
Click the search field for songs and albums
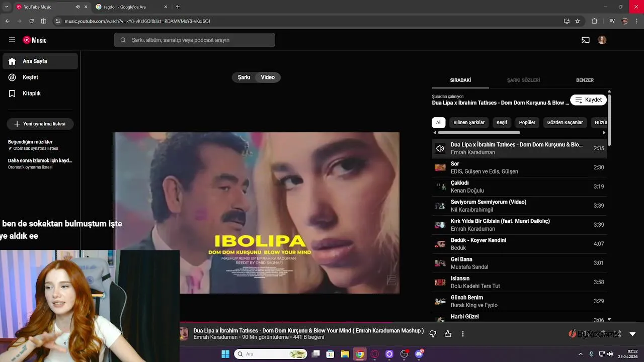pos(194,40)
